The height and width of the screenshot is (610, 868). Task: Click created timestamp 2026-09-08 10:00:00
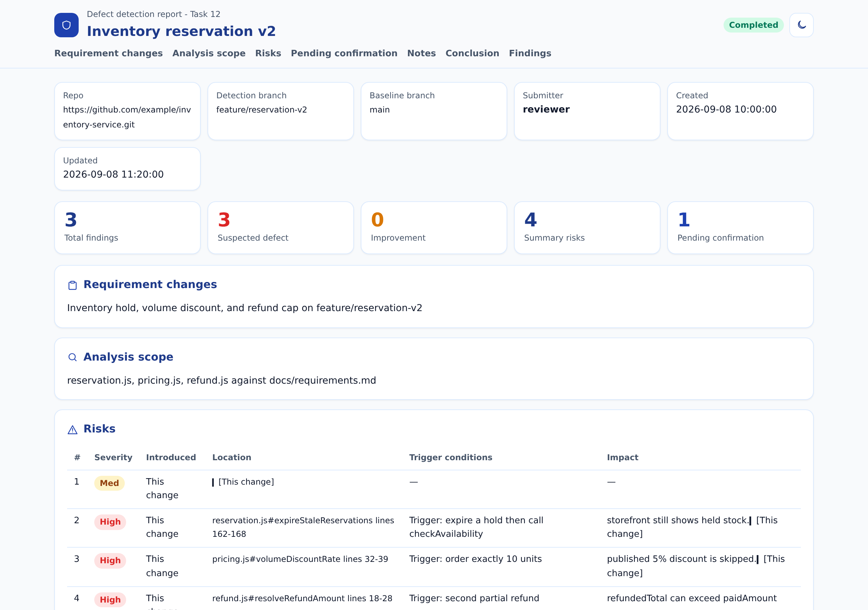pos(726,109)
